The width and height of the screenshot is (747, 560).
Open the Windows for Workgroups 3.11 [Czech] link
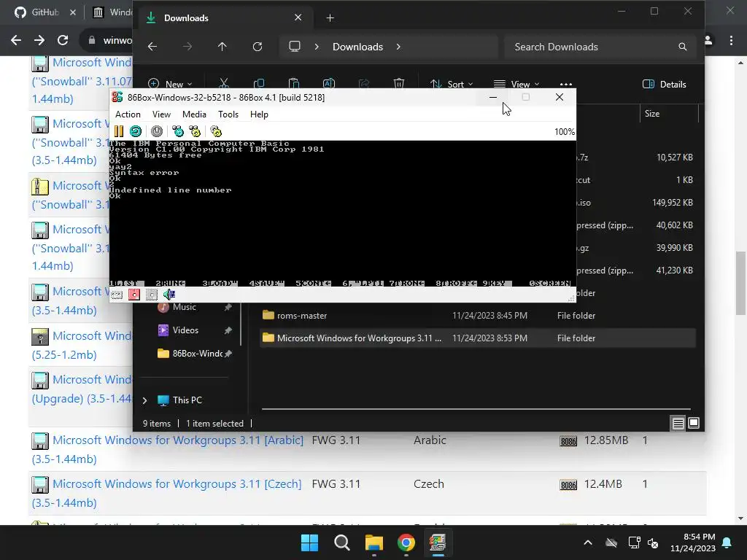177,484
